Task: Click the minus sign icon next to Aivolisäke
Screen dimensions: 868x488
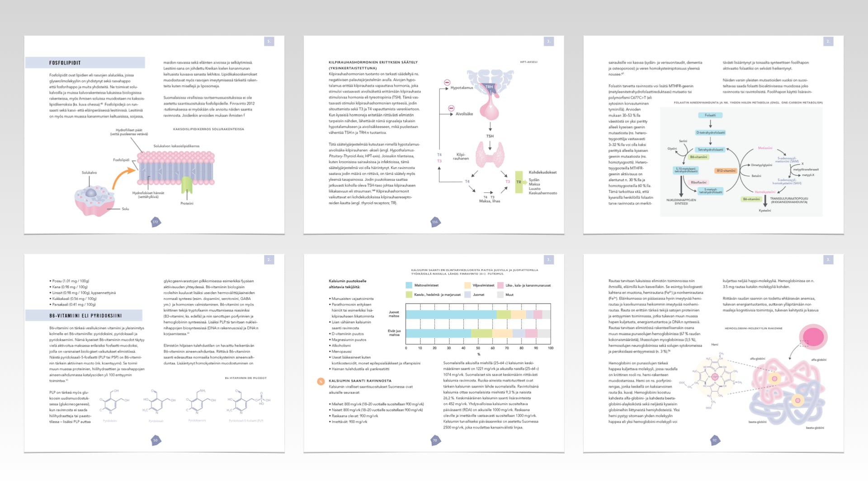Action: [451, 108]
